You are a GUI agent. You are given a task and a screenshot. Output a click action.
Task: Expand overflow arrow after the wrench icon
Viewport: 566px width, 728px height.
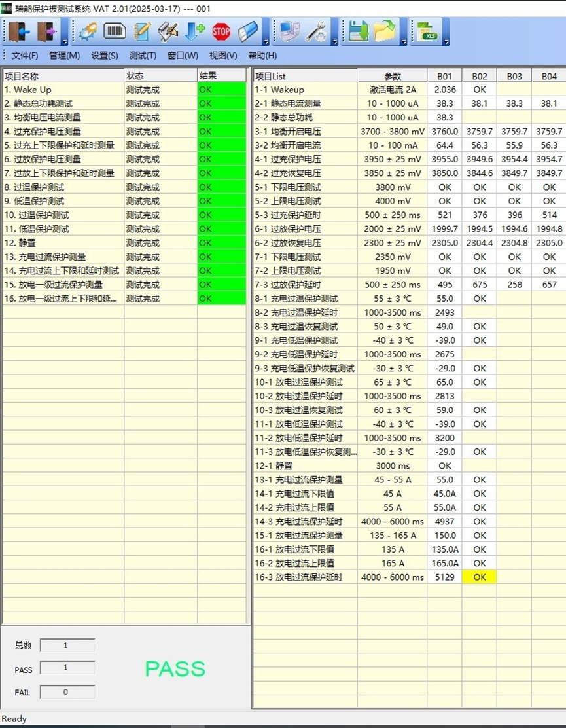334,42
